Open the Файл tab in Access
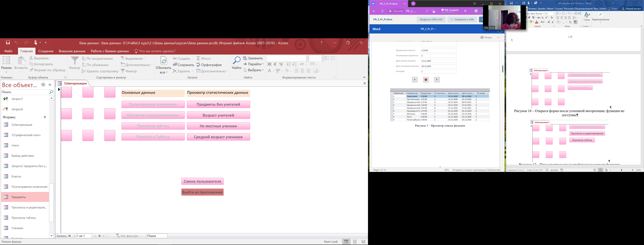The height and width of the screenshot is (245, 644). coord(8,51)
